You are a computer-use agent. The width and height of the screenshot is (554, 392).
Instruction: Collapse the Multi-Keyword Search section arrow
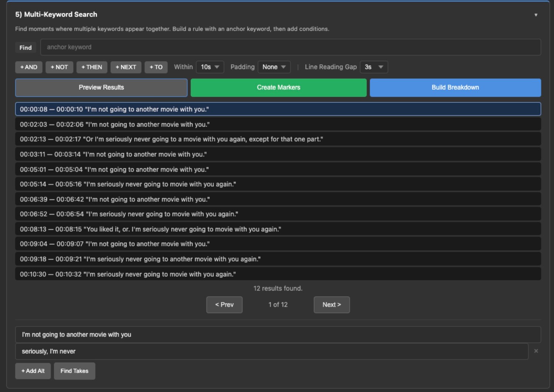point(536,15)
